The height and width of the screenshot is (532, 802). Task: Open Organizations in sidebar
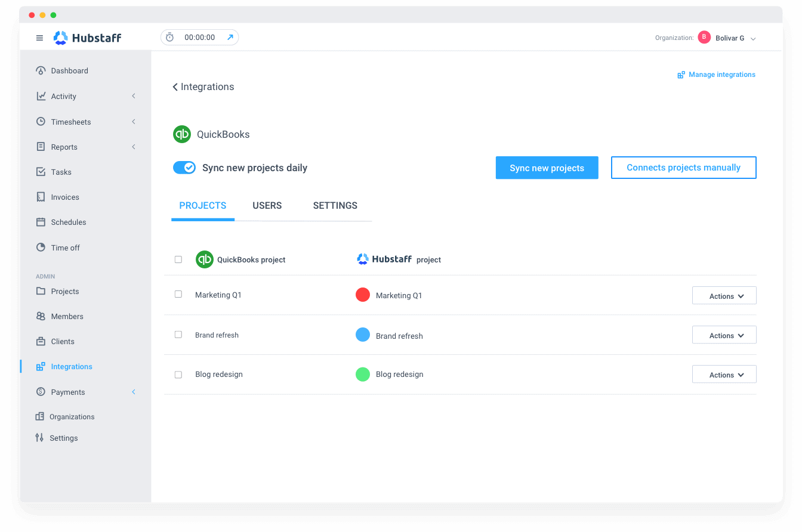click(72, 416)
